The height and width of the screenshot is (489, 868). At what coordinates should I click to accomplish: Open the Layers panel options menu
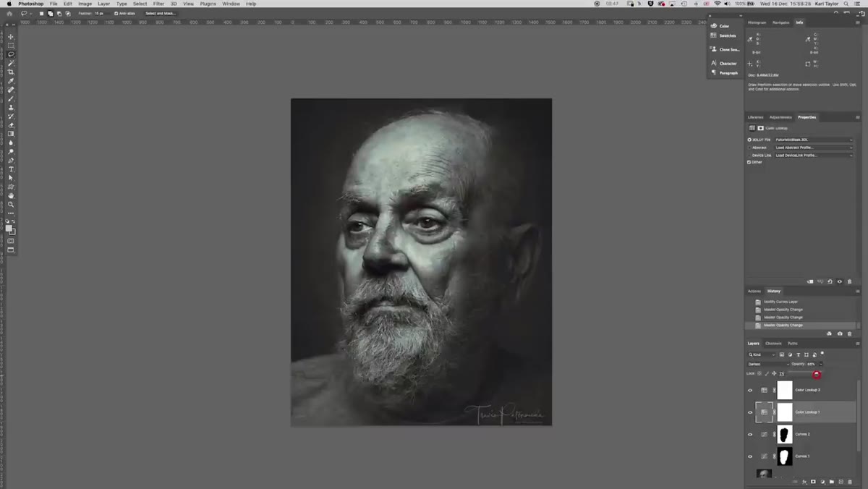858,344
